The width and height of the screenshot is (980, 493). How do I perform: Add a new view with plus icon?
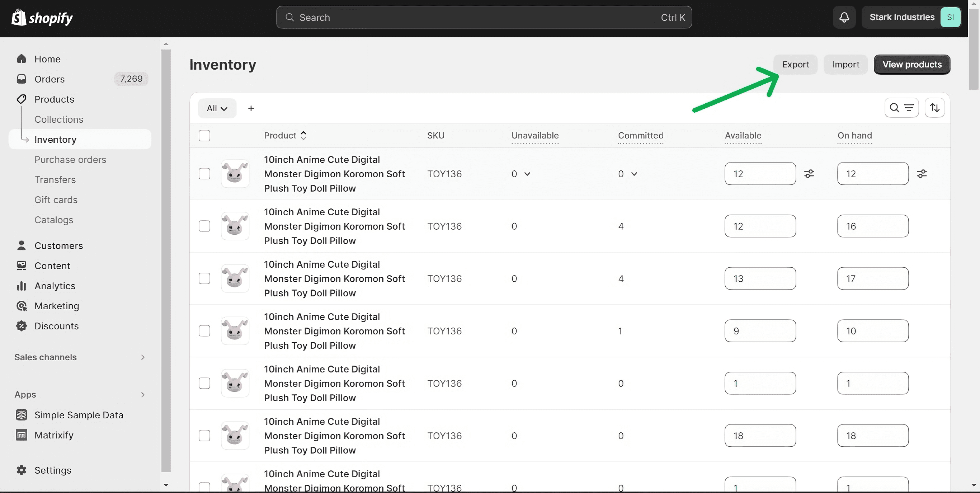click(251, 108)
